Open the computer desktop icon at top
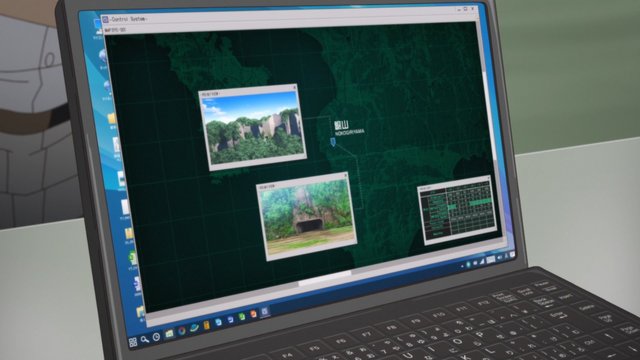 [x=97, y=26]
